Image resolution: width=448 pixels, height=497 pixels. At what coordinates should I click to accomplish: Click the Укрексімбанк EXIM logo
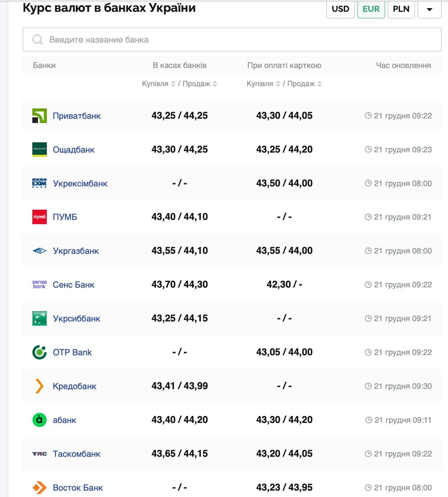tap(39, 183)
